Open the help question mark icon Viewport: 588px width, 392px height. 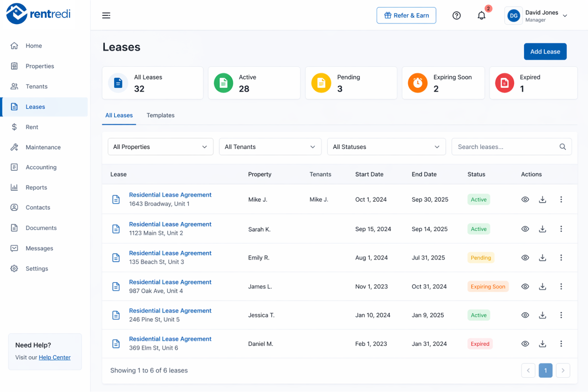click(456, 15)
